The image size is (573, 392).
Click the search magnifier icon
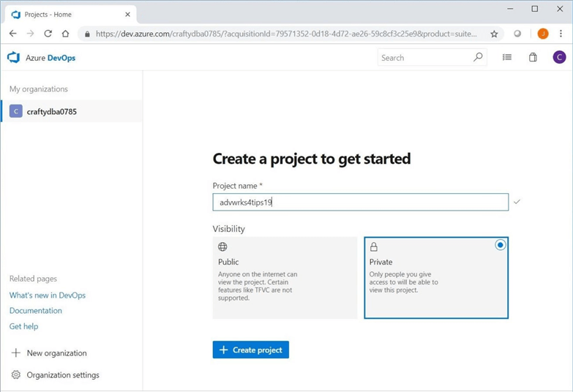pos(478,57)
